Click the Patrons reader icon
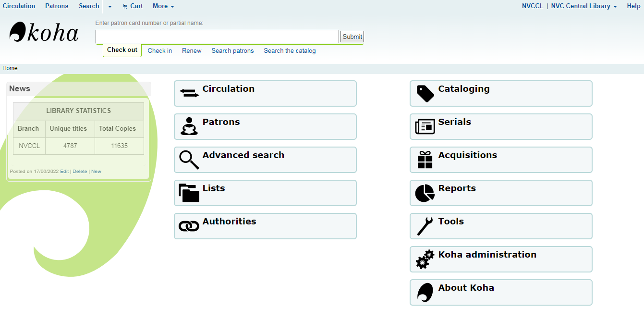Viewport: 644px width, 309px height. pos(189,126)
